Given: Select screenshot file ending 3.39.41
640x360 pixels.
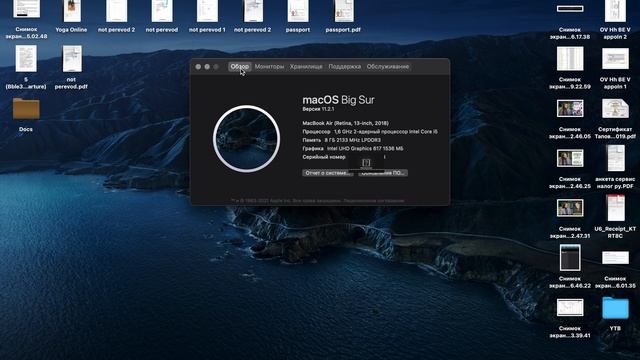Looking at the screenshot, I should click(570, 308).
